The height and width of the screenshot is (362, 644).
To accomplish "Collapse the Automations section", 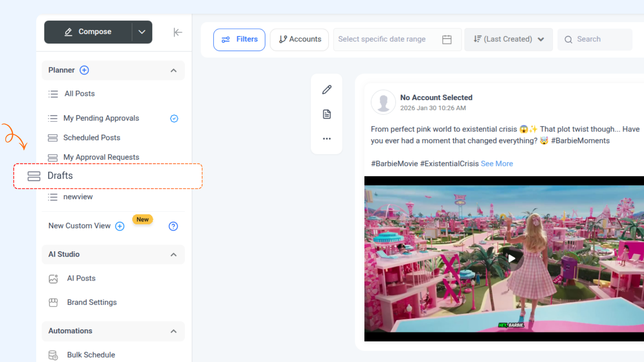I will click(173, 331).
